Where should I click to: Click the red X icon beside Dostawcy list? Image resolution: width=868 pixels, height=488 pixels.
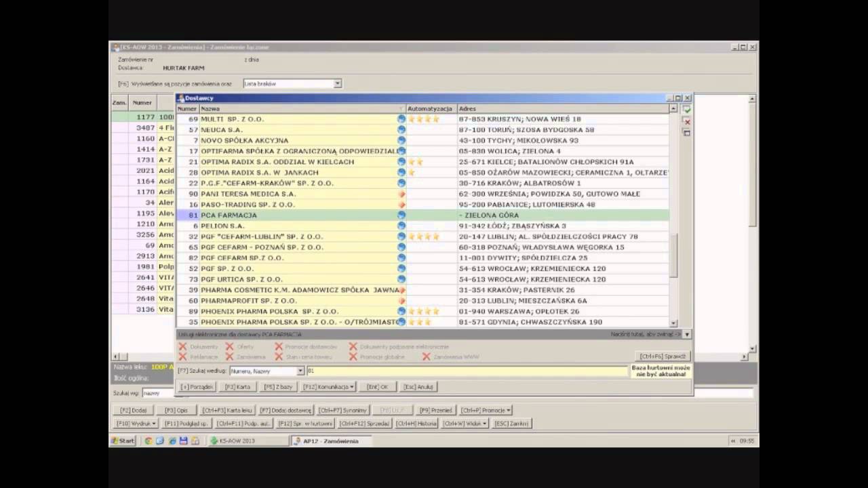pos(686,121)
